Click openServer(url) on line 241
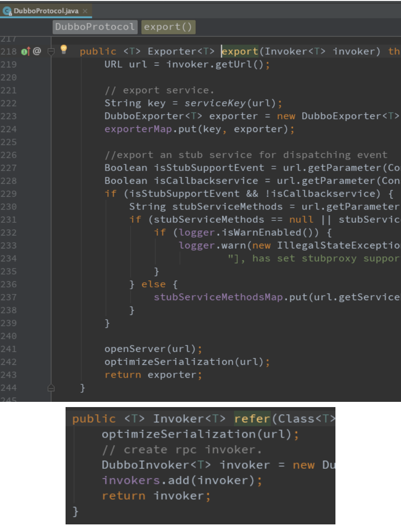The height and width of the screenshot is (532, 401). coord(150,349)
